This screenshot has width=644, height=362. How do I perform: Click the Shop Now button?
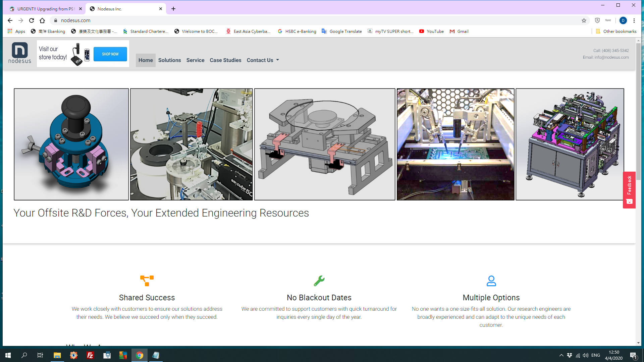pos(110,54)
